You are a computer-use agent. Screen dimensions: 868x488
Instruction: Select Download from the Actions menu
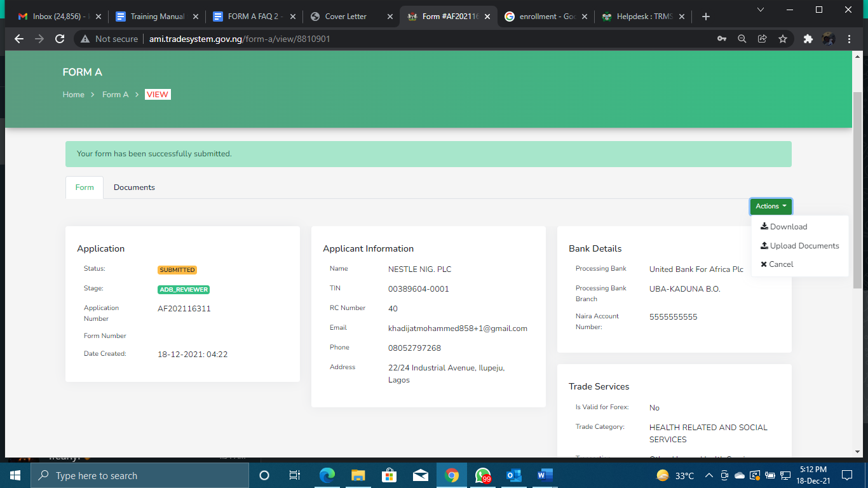coord(784,227)
